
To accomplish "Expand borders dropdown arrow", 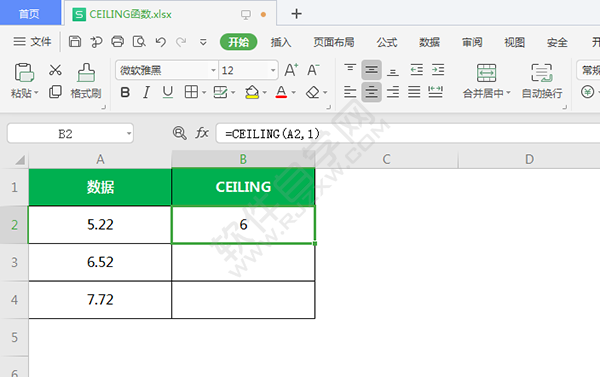I will click(204, 93).
